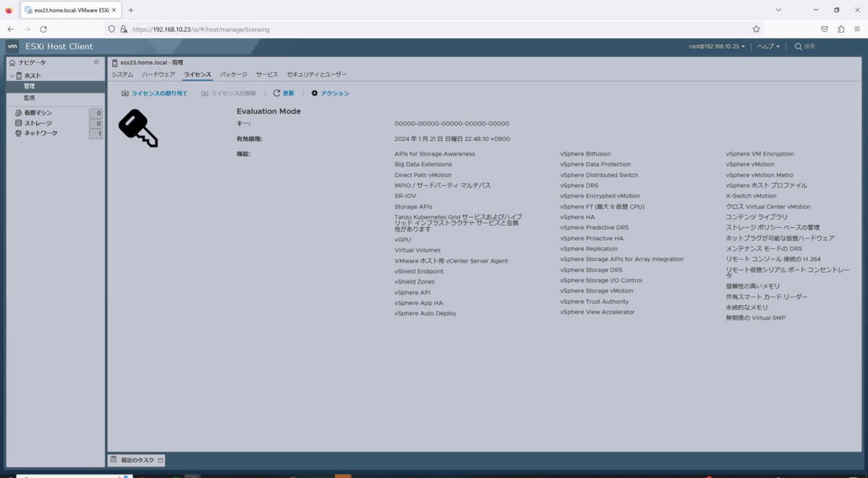
Task: Click the network count badge 1
Action: [96, 134]
